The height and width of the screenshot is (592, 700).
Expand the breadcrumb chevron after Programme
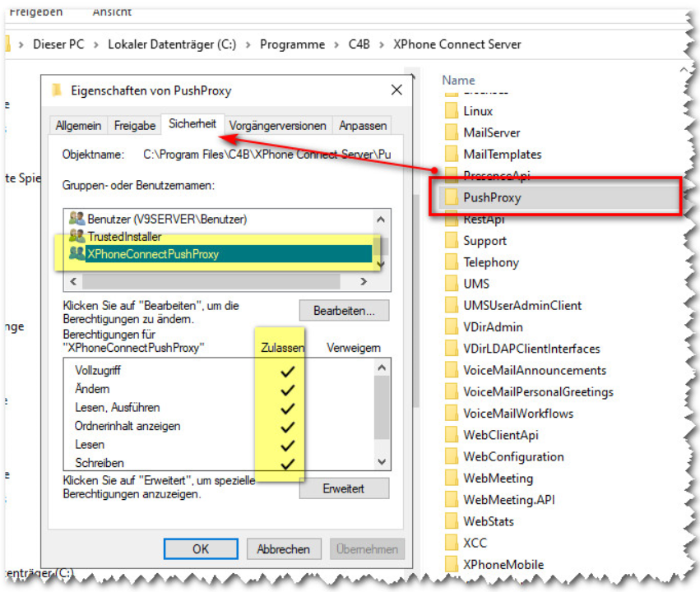tap(336, 44)
